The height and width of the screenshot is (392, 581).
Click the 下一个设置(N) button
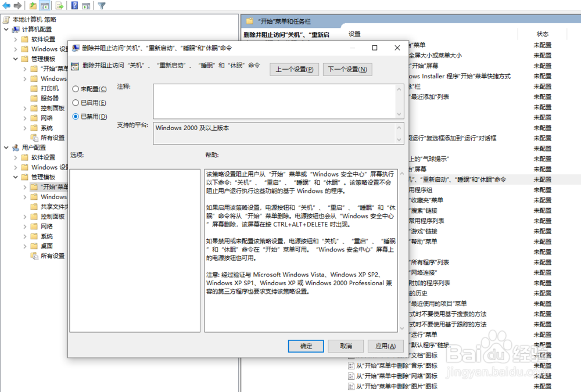click(x=347, y=69)
